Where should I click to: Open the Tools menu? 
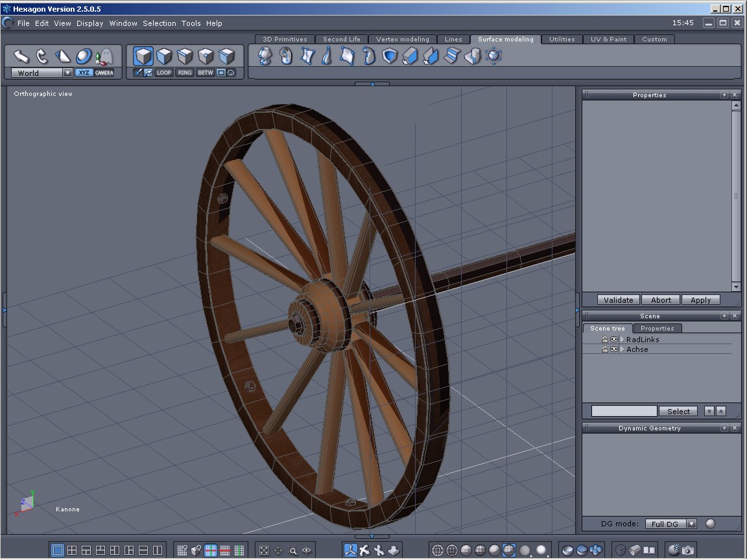coord(191,23)
